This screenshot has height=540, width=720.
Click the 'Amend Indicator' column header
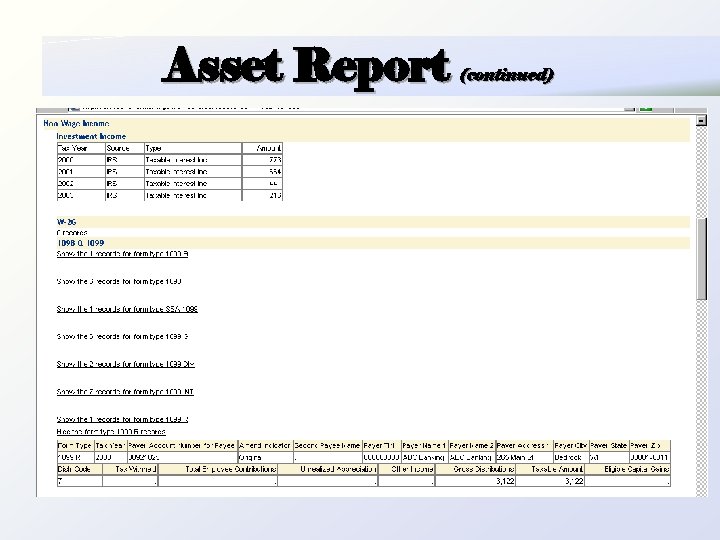(265, 445)
